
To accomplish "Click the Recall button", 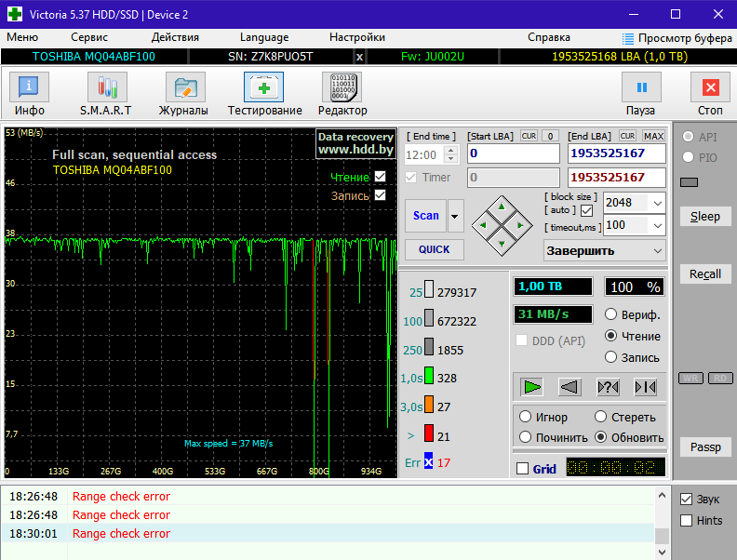I will click(x=704, y=274).
